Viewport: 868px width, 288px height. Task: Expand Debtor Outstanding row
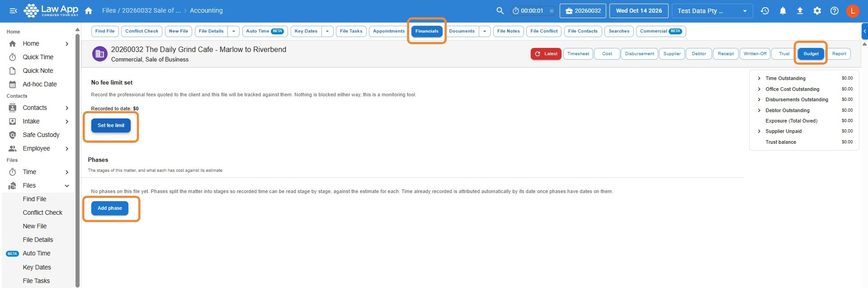[759, 110]
